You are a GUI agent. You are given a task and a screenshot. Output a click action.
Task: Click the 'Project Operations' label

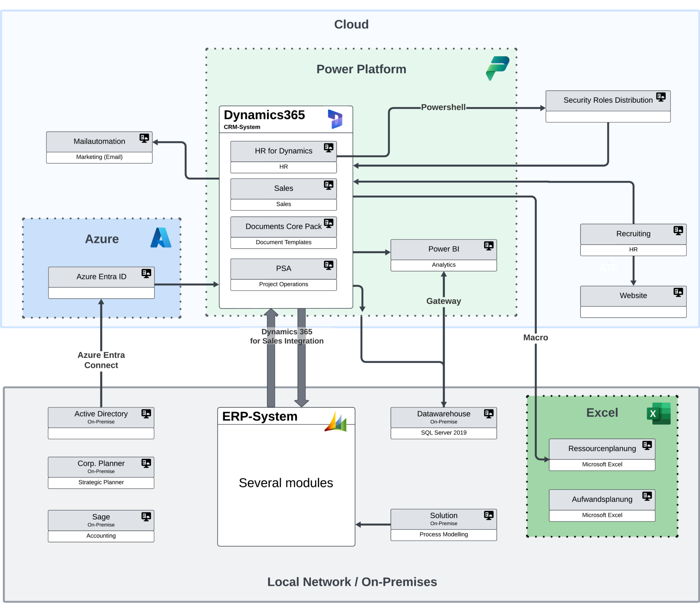point(284,284)
